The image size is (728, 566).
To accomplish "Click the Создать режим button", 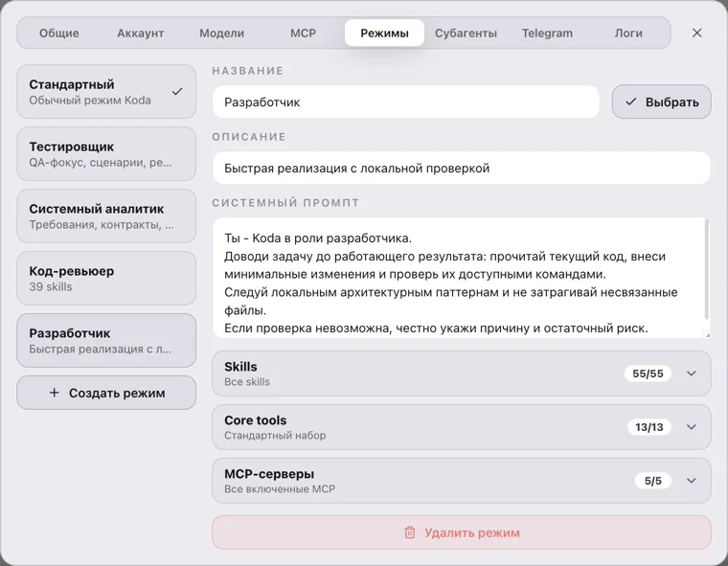I will point(106,393).
